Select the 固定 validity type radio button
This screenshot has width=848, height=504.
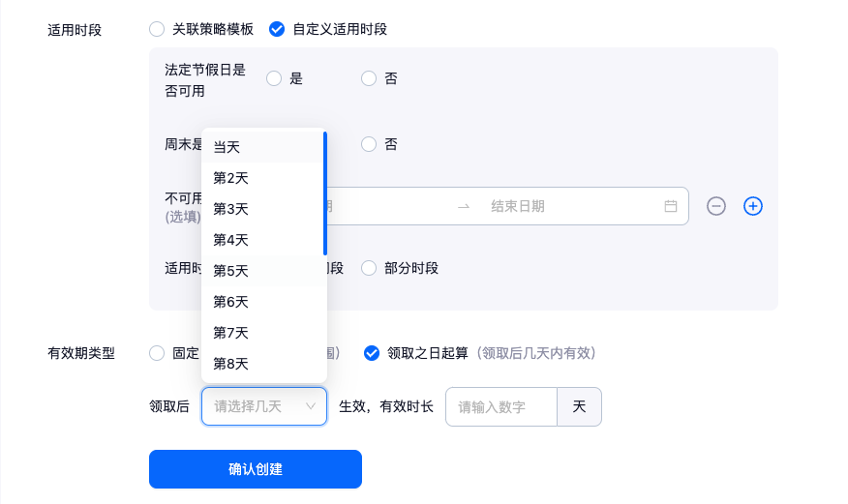[157, 353]
